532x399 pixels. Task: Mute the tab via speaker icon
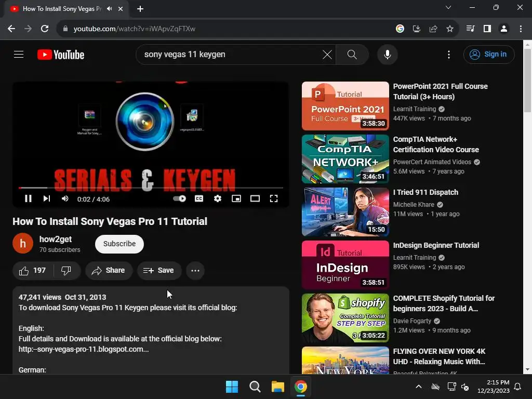click(x=109, y=9)
